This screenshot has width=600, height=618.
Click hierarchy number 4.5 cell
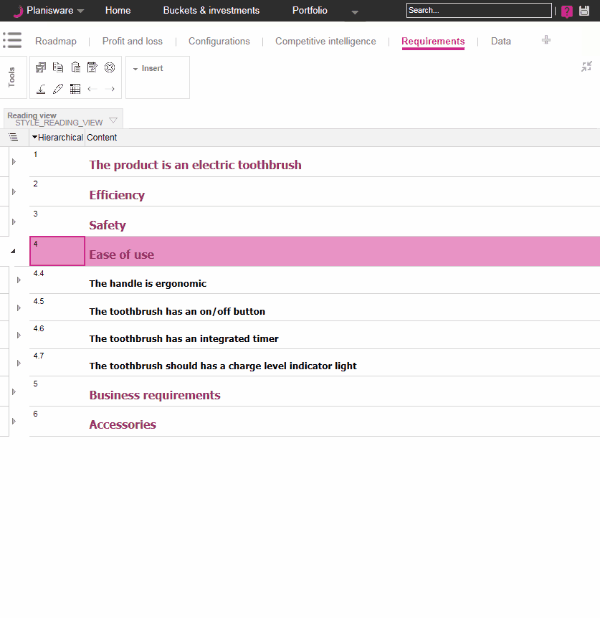[x=57, y=307]
